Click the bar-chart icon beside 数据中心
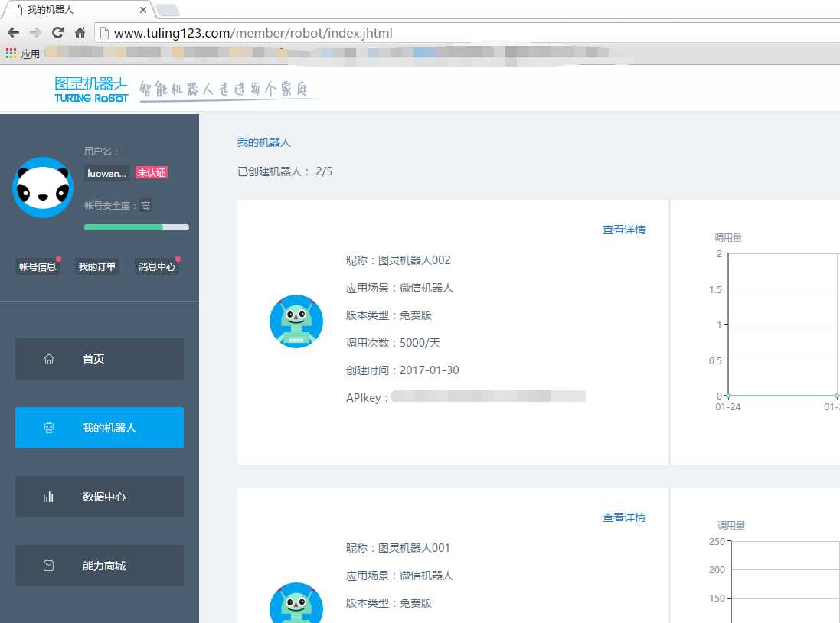Screen dimensions: 840x623 [49, 497]
